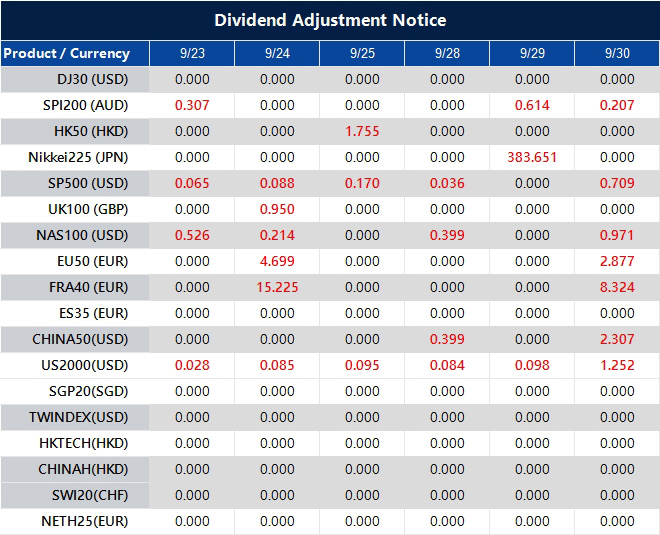Select the 9/23 column header
Viewport: 660px width, 535px height.
tap(192, 53)
